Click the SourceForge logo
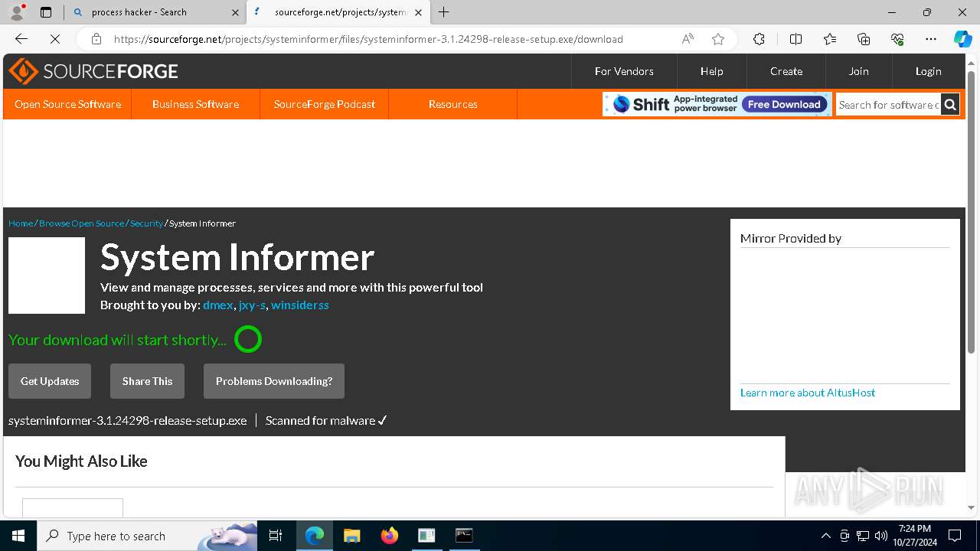The width and height of the screenshot is (980, 551). (x=93, y=71)
